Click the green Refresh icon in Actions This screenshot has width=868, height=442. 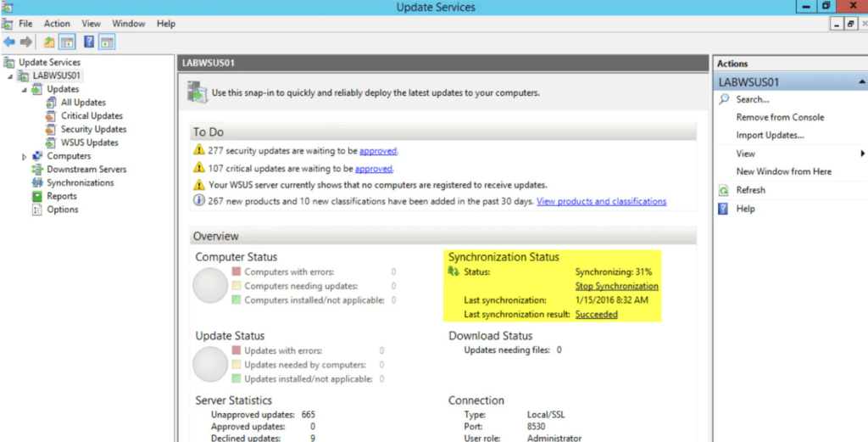(724, 191)
